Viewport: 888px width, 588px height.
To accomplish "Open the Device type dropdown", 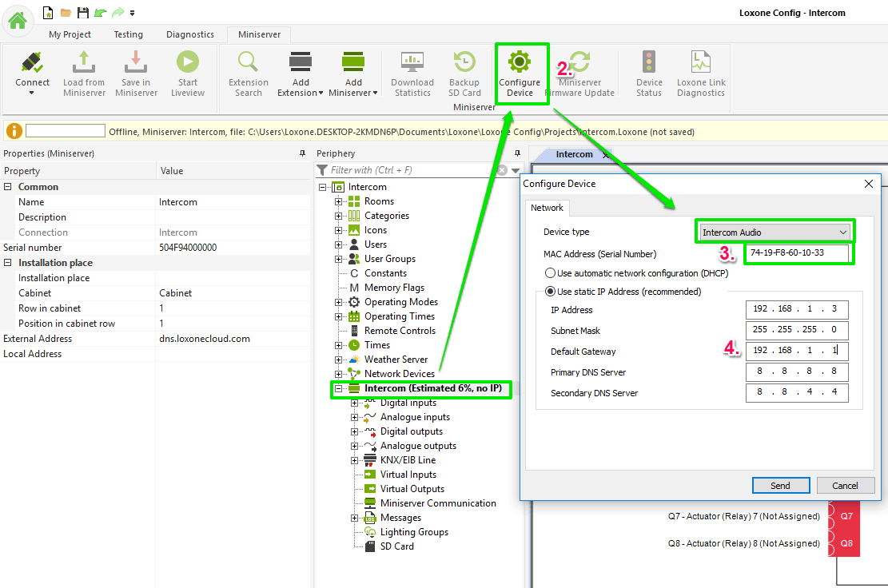I will coord(774,232).
